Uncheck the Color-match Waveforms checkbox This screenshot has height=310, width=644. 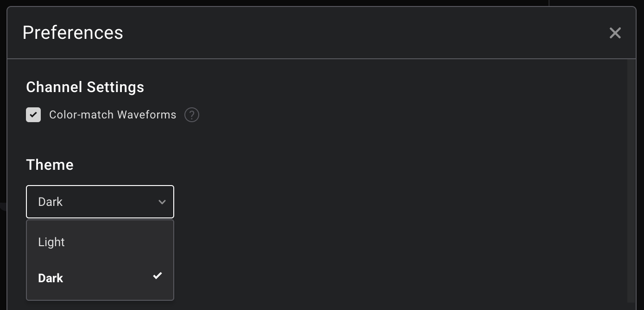(x=33, y=115)
